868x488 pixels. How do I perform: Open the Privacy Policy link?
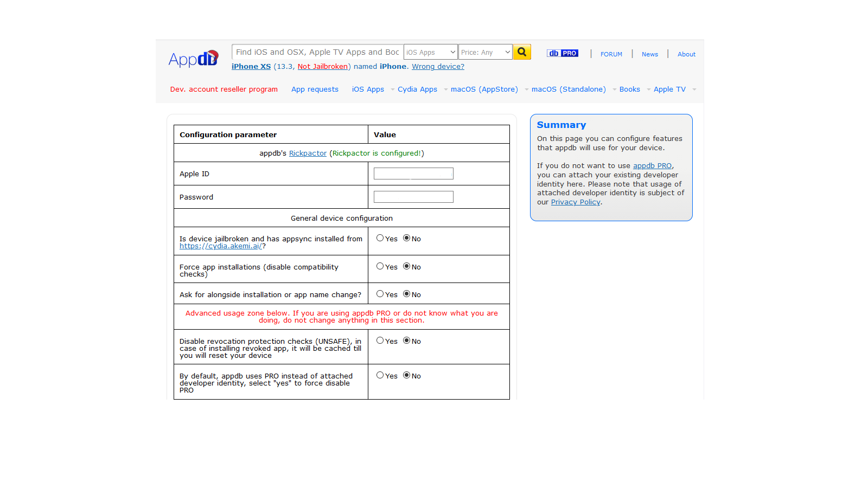(576, 202)
